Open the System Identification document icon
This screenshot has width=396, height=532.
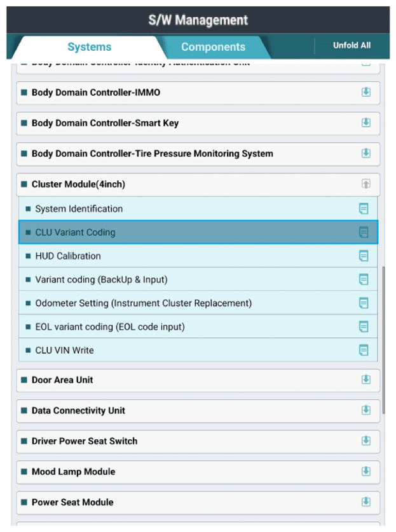[364, 209]
